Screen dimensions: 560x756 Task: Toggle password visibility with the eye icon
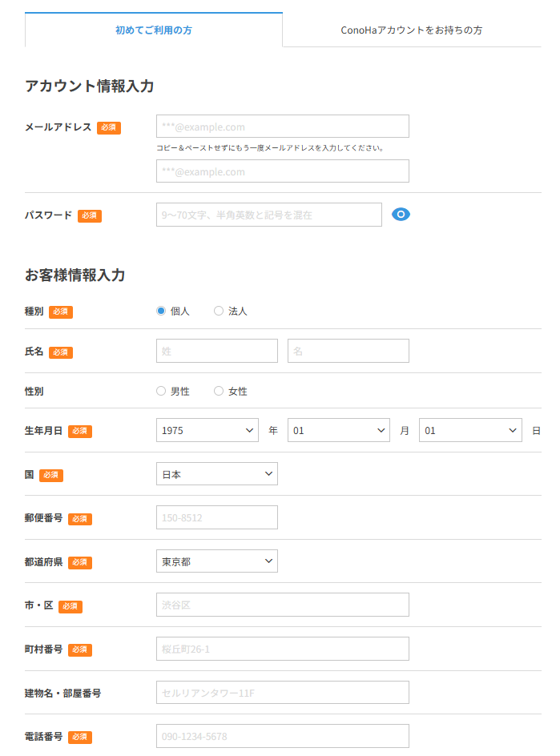tap(401, 215)
